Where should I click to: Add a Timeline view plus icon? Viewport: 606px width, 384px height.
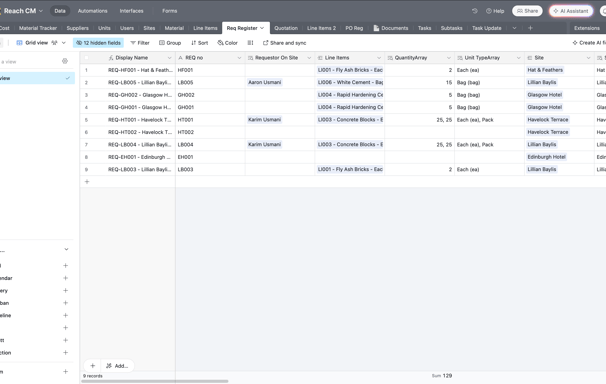pos(65,315)
